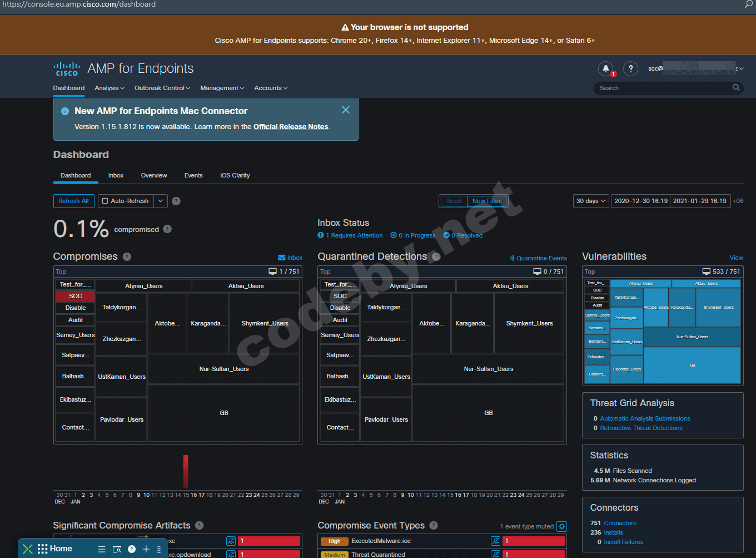The height and width of the screenshot is (558, 756).
Task: Open the Management menu
Action: pos(222,88)
